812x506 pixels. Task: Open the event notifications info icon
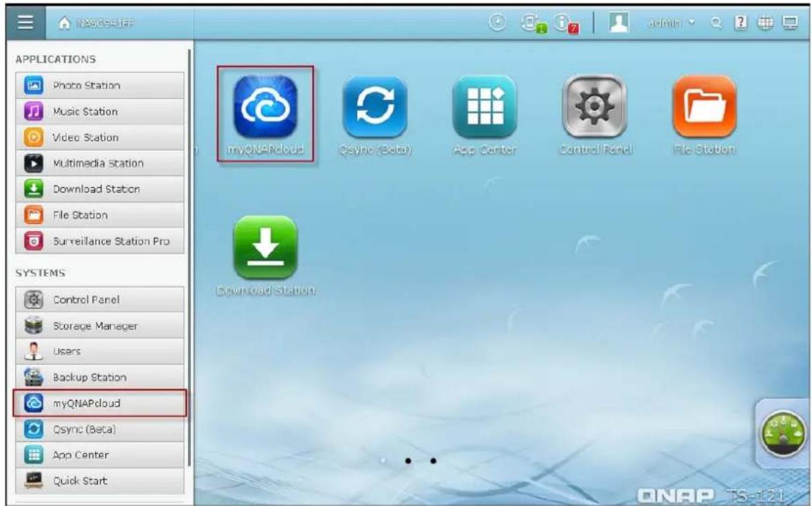[x=565, y=23]
